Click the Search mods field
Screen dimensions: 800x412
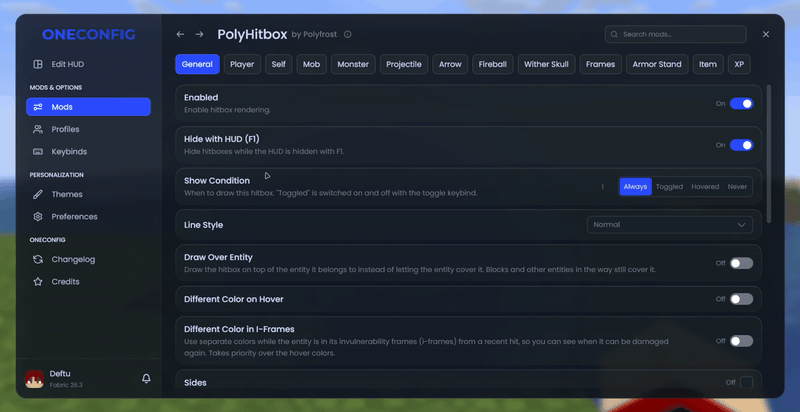pos(676,35)
